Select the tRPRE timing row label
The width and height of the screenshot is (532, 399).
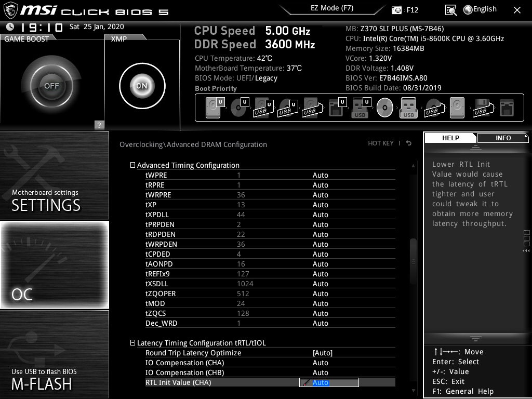point(155,185)
